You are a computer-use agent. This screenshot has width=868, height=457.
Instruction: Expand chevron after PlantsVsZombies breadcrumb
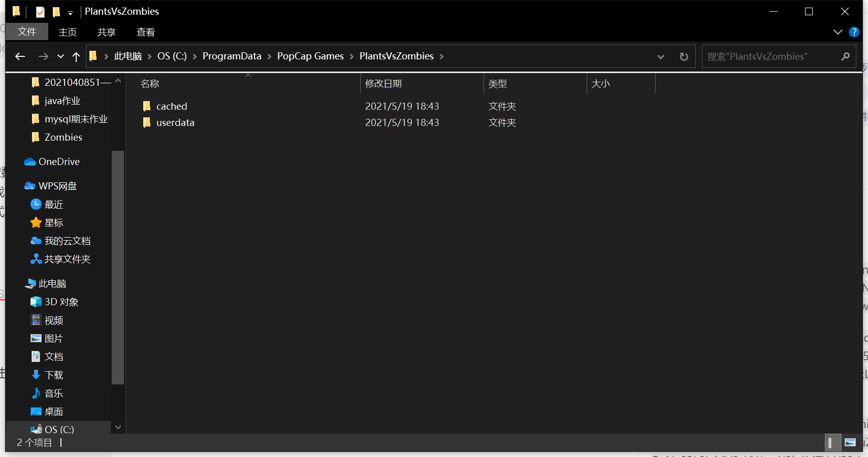click(x=441, y=56)
